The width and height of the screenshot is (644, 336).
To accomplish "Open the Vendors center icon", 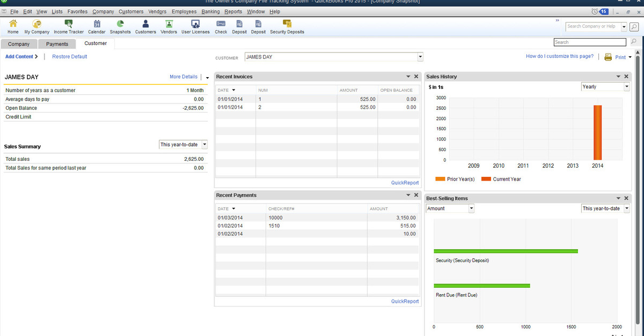I will click(x=169, y=24).
